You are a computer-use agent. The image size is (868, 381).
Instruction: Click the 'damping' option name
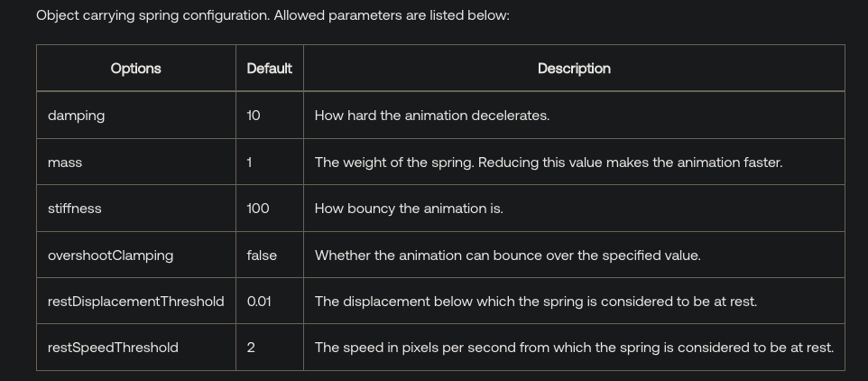(77, 116)
